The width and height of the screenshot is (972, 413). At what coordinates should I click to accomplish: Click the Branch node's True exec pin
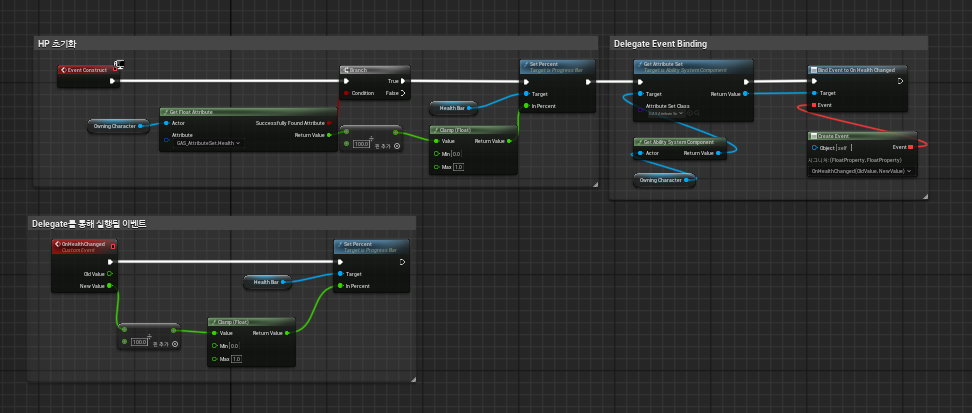point(403,81)
